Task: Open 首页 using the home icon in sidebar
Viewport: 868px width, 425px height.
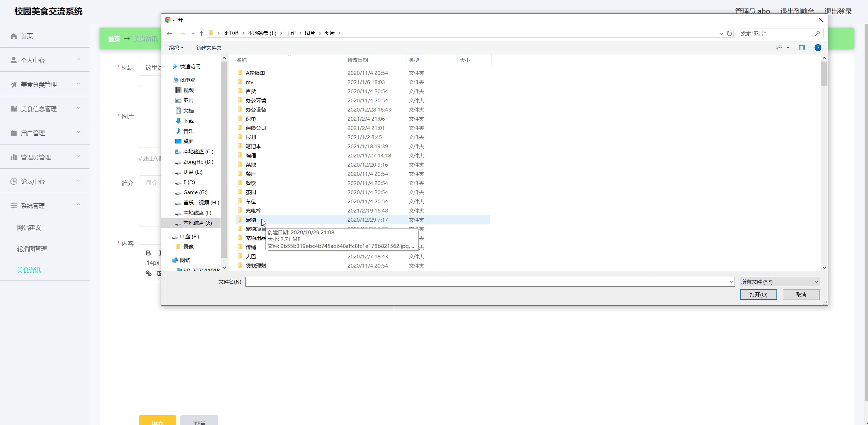Action: pos(14,36)
